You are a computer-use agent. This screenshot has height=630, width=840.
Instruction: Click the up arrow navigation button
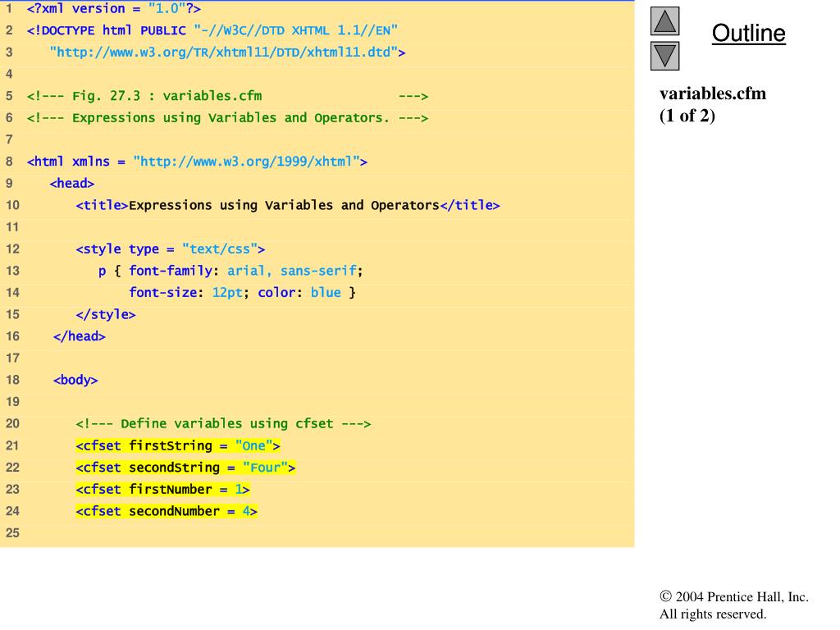(664, 21)
